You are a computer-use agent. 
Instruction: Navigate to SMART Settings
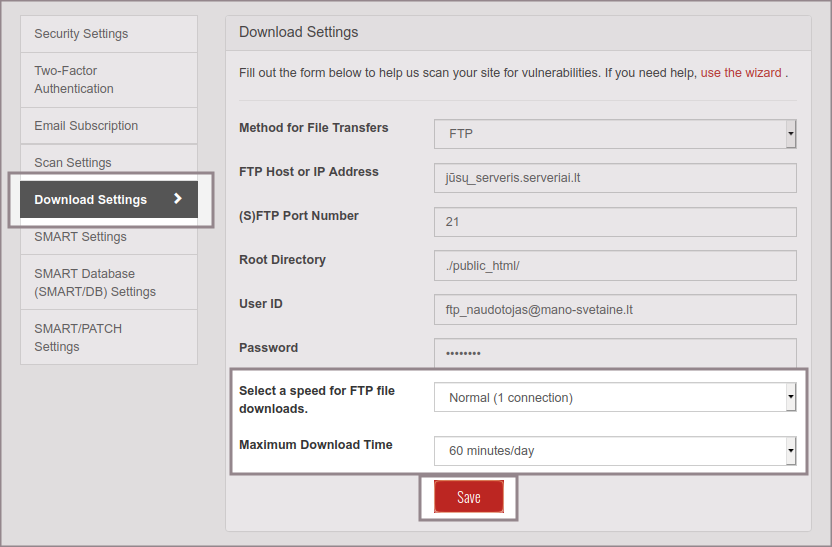[x=80, y=237]
